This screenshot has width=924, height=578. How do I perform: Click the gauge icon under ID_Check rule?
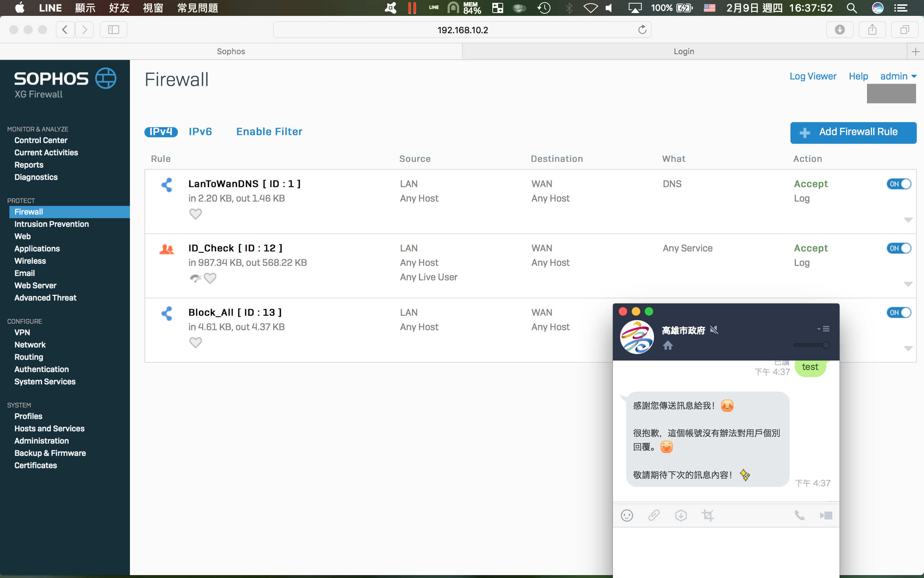195,278
